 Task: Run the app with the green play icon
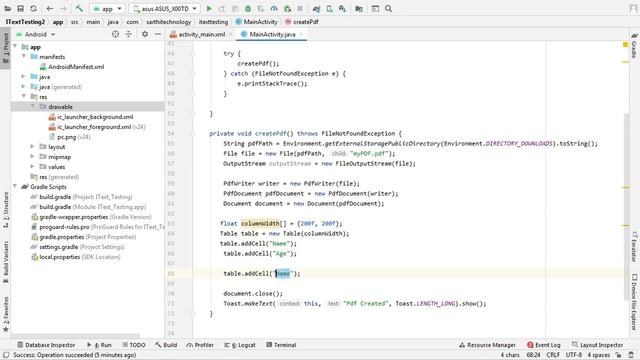coord(209,9)
